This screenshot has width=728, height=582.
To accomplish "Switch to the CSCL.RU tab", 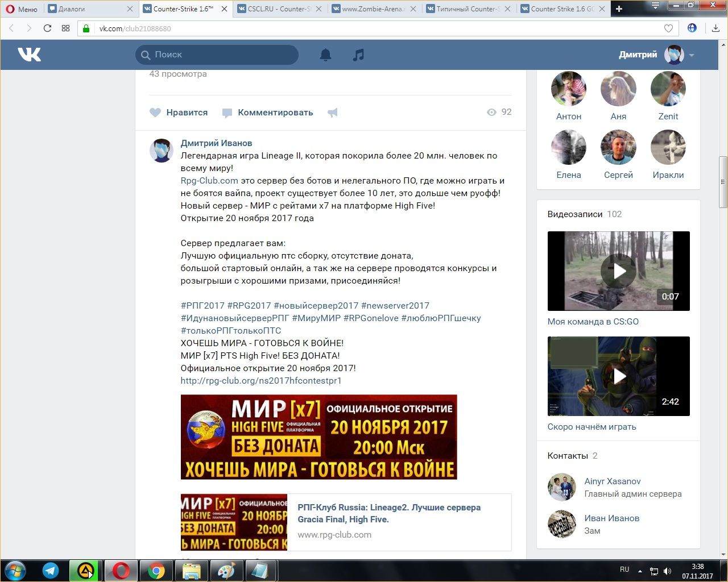I will tap(278, 9).
